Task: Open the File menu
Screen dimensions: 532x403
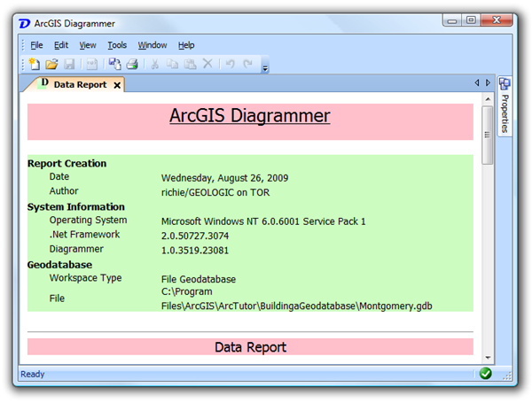Action: pos(36,45)
